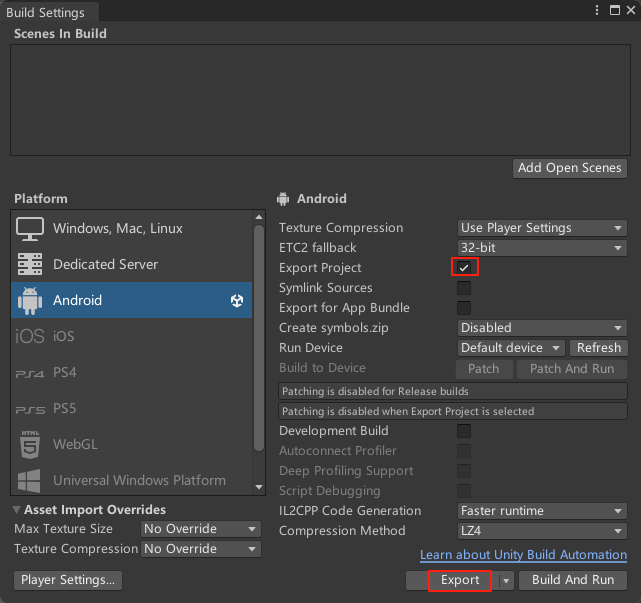Uncheck the Export Project checkbox
Screen dimensions: 641x603
pos(464,268)
